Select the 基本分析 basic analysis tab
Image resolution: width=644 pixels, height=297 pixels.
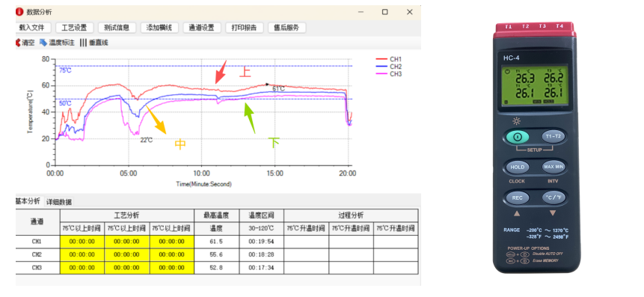[28, 201]
